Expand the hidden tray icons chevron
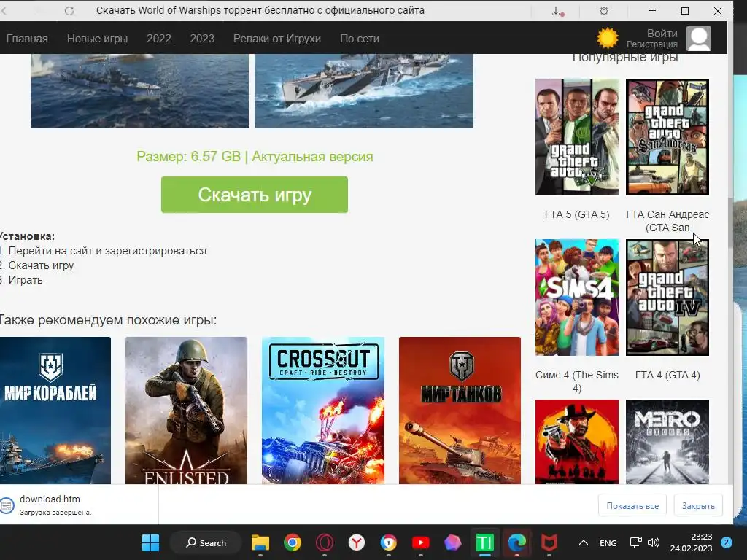 click(583, 542)
